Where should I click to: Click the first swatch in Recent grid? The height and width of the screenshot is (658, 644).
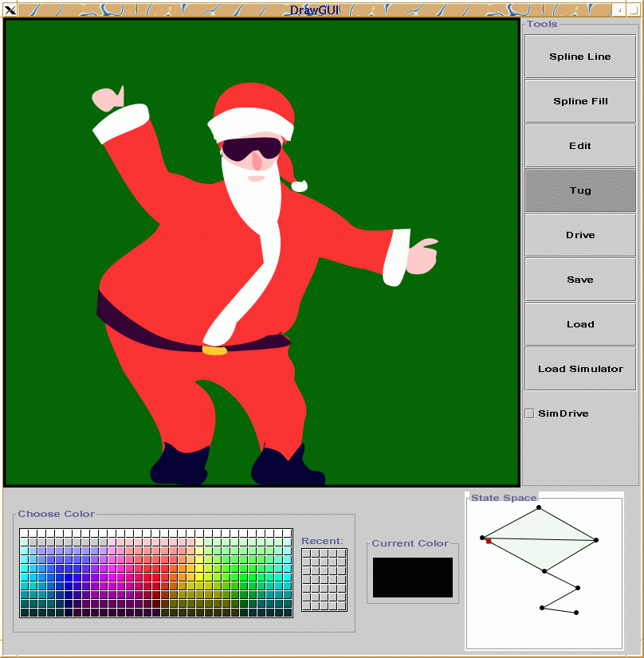pos(307,554)
